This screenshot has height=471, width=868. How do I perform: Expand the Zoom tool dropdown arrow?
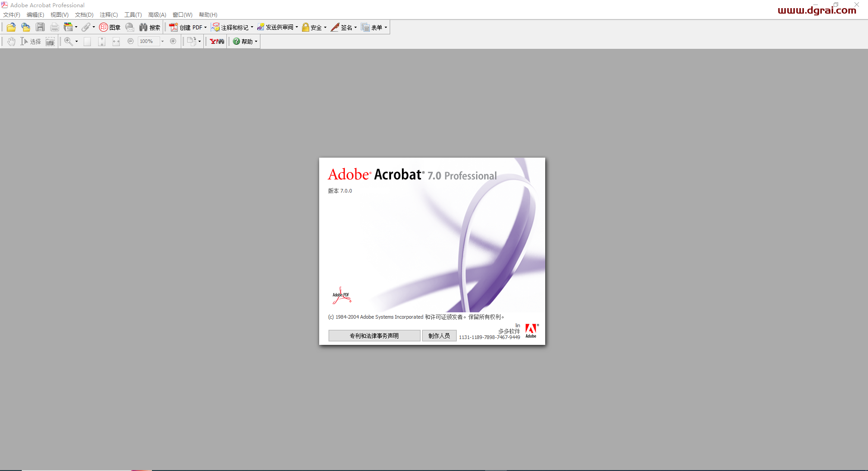point(76,41)
